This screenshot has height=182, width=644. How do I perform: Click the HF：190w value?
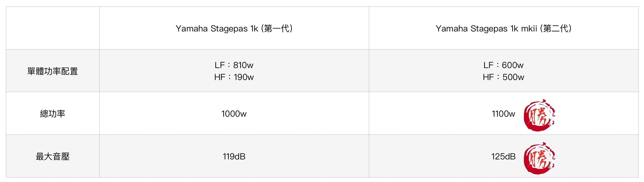point(234,77)
